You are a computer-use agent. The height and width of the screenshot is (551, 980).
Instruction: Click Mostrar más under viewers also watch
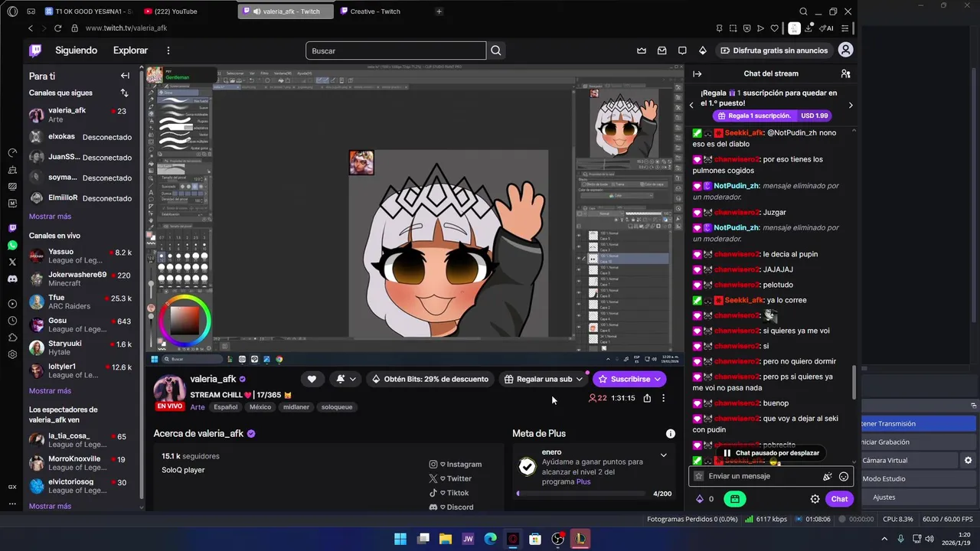50,506
